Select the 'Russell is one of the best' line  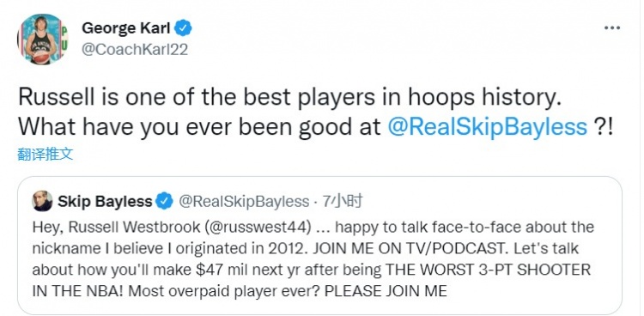[289, 98]
